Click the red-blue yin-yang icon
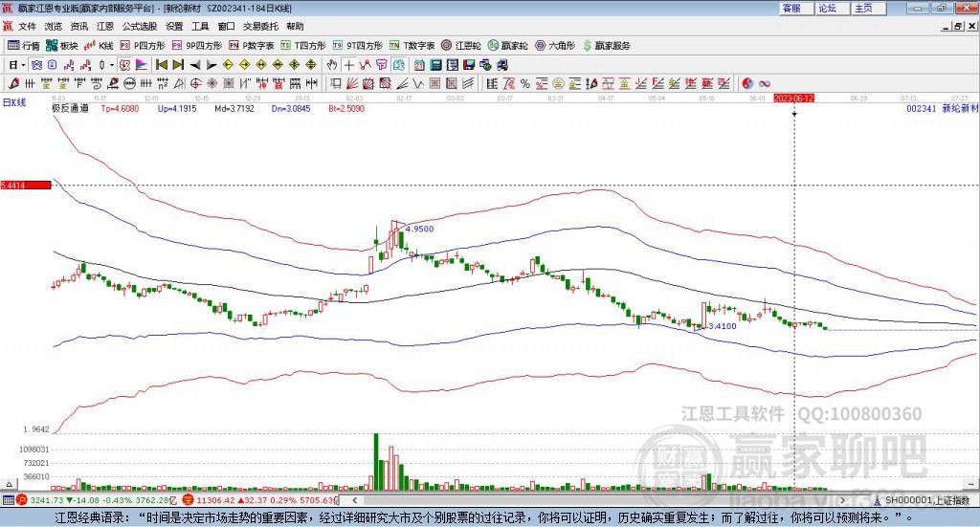This screenshot has height=527, width=980. (x=748, y=83)
